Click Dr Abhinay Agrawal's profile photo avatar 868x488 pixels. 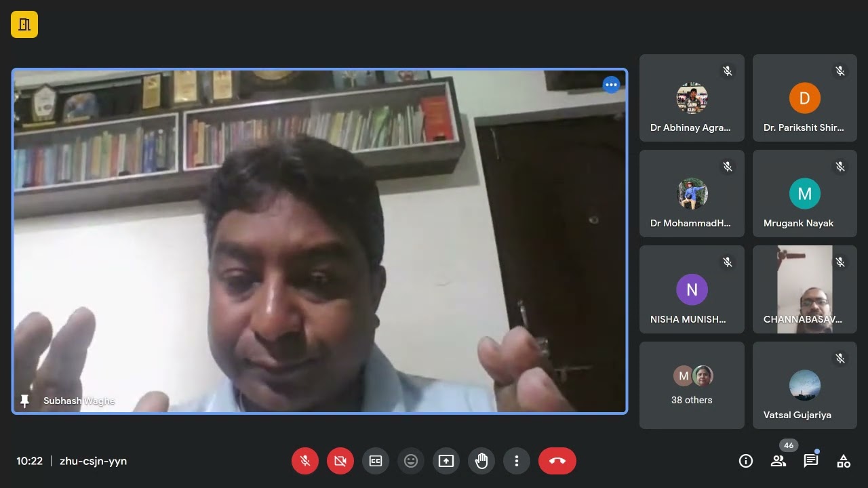pyautogui.click(x=692, y=98)
